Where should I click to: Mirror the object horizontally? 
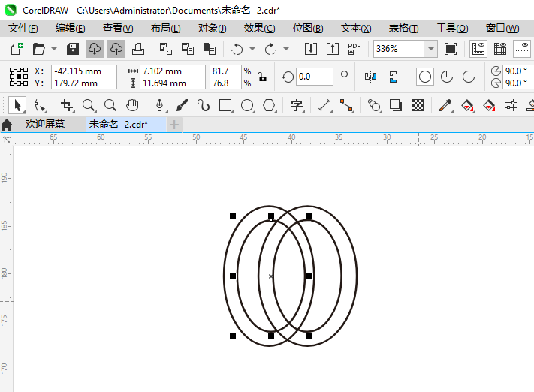coord(371,77)
